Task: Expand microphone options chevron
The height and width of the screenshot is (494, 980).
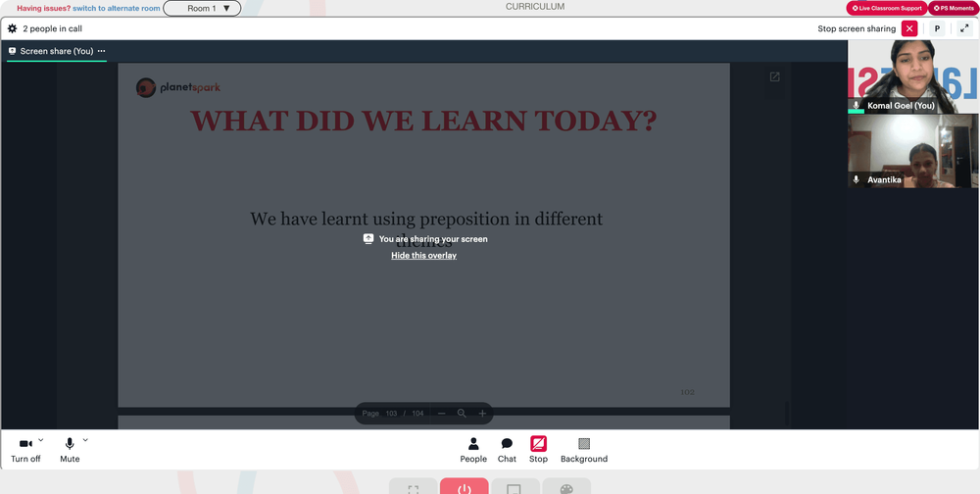Action: (85, 440)
